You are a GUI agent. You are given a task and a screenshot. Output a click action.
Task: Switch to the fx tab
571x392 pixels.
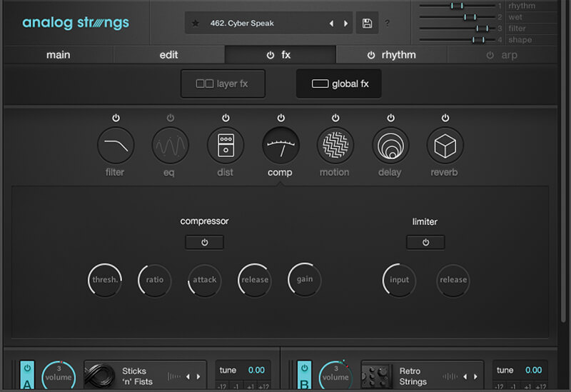click(x=281, y=55)
